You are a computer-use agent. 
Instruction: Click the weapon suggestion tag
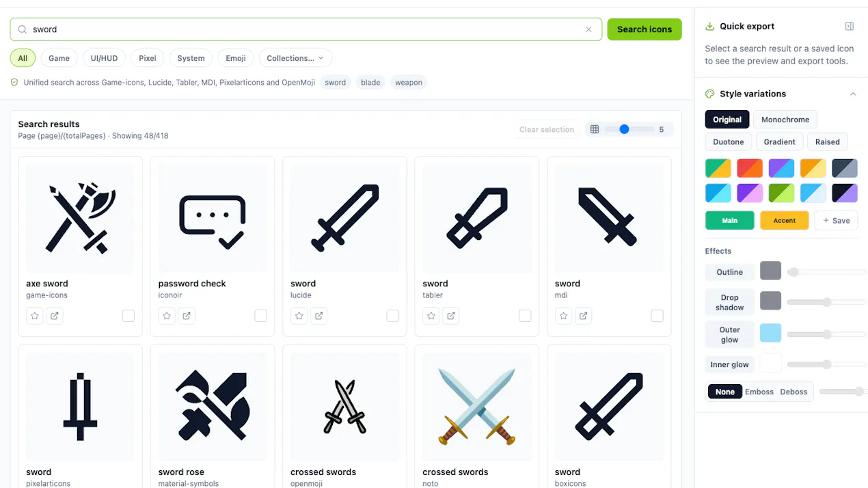409,83
